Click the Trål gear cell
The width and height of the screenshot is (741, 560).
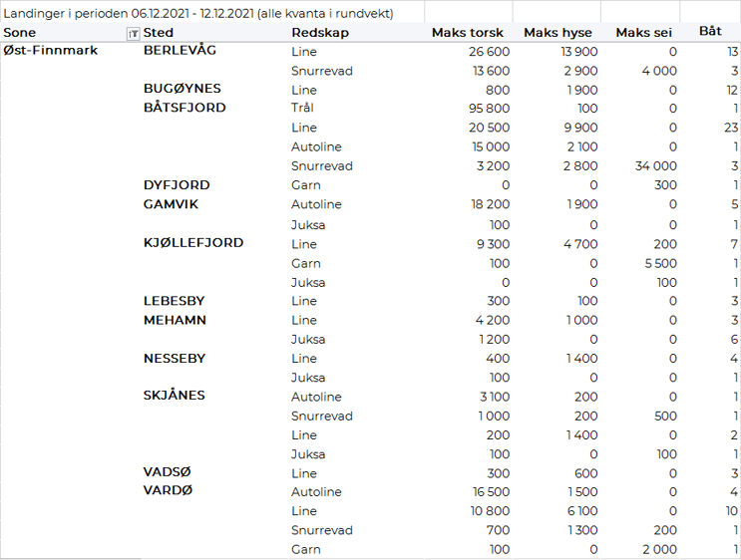[302, 109]
